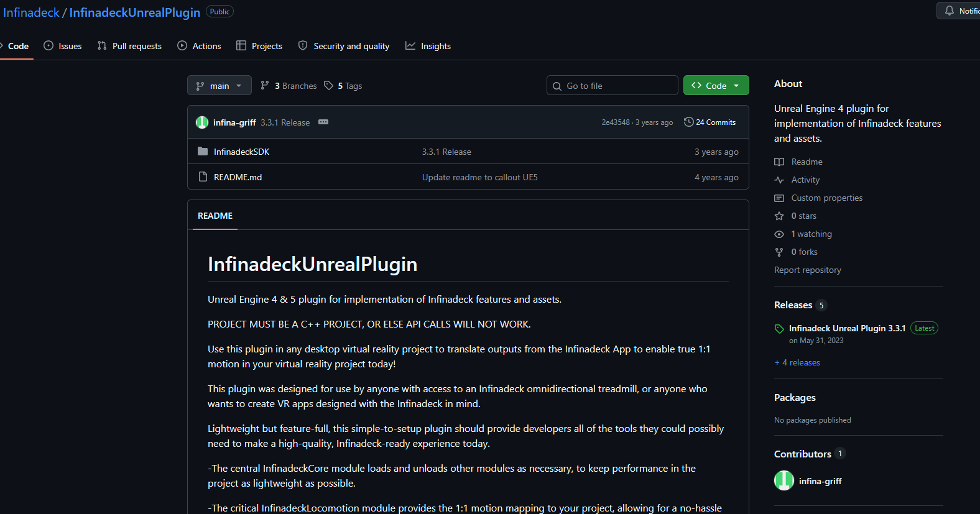This screenshot has width=980, height=514.
Task: Click the branch icon beside 3 Branches
Action: click(265, 85)
